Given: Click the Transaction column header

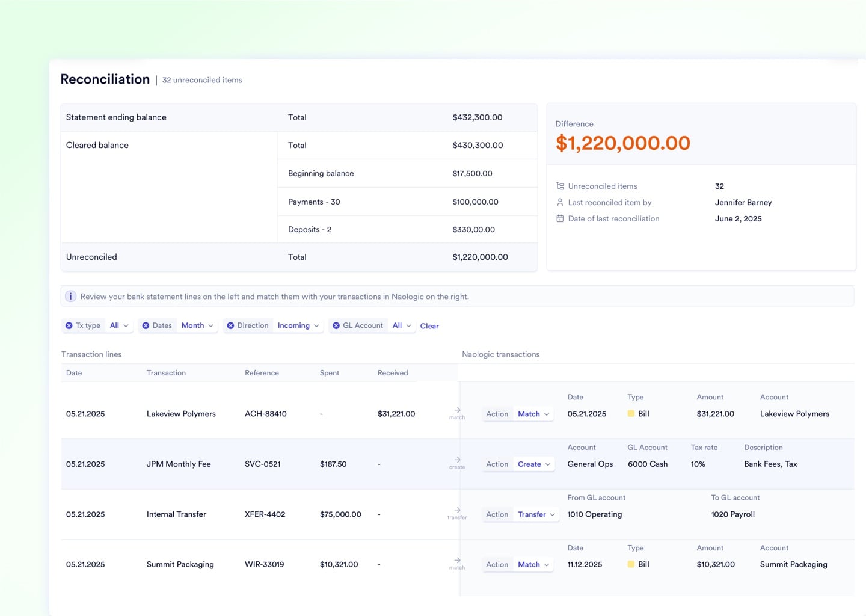Looking at the screenshot, I should click(166, 373).
